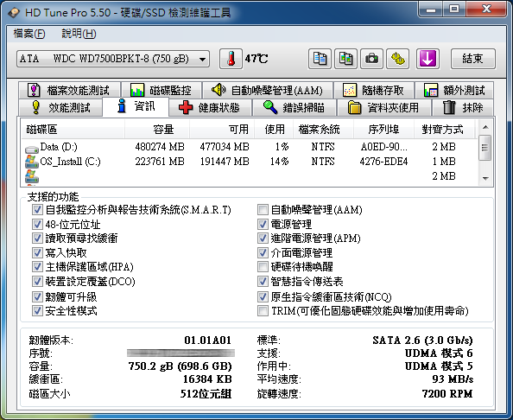Open the 說明(H) menu

[79, 34]
